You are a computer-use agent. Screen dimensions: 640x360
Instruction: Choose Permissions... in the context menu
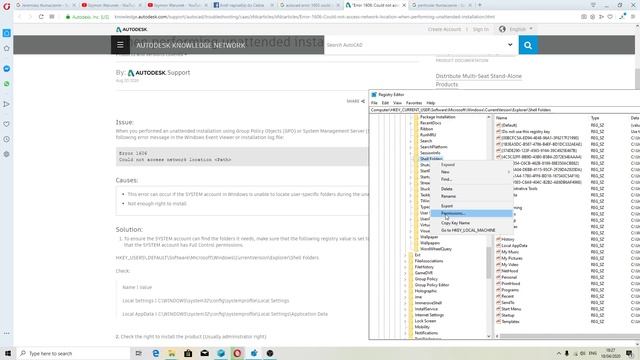(471, 213)
